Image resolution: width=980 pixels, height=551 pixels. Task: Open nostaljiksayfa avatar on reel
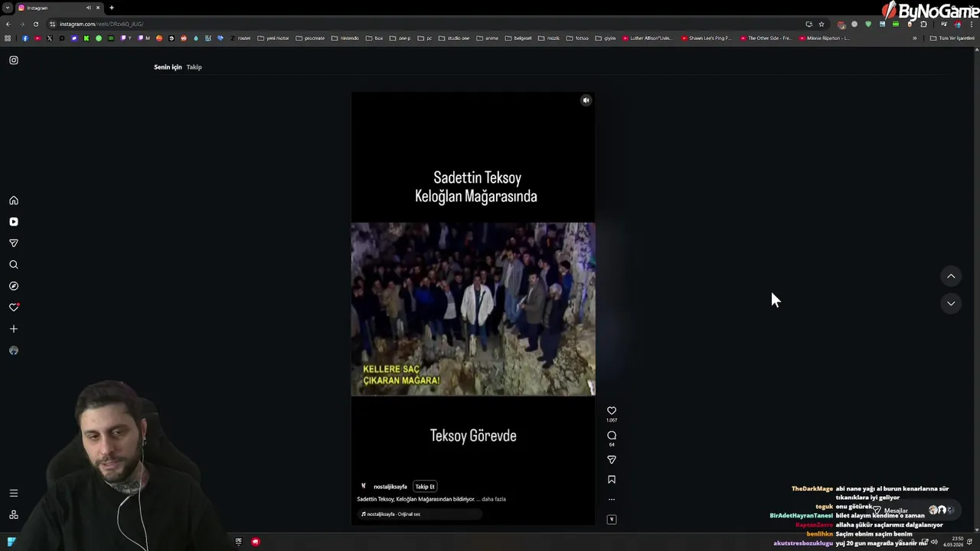[364, 486]
